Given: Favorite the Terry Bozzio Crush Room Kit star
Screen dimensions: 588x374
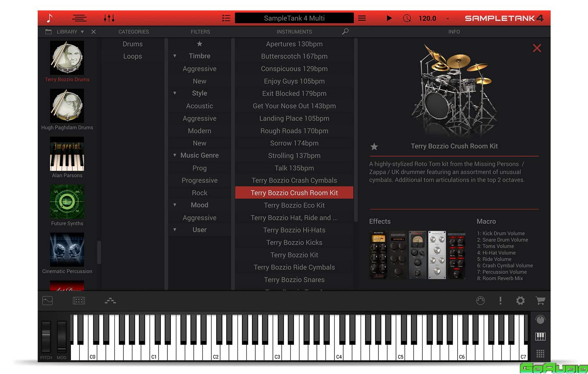Looking at the screenshot, I should coord(374,146).
